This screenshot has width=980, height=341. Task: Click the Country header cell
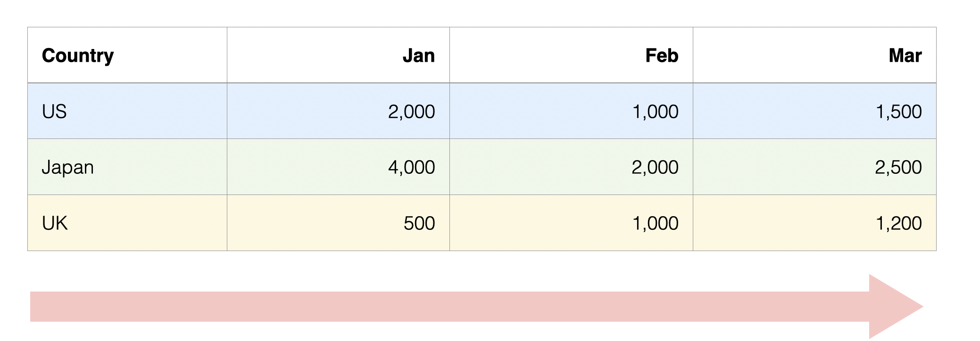[78, 56]
